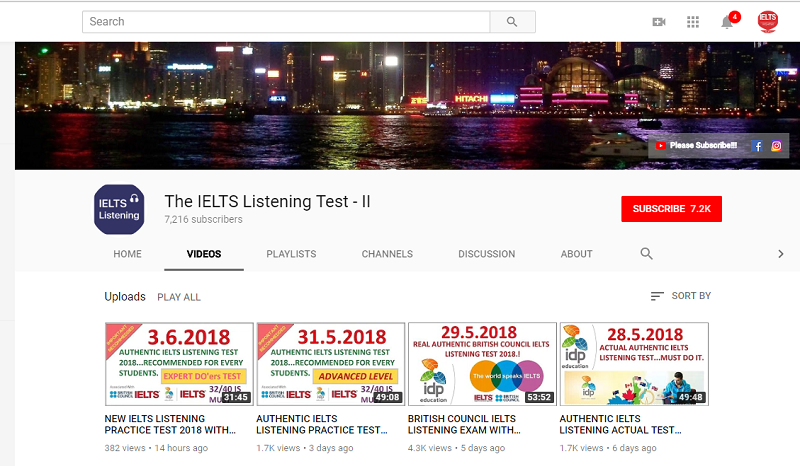Click the channel search magnifier icon
The height and width of the screenshot is (466, 800).
646,254
